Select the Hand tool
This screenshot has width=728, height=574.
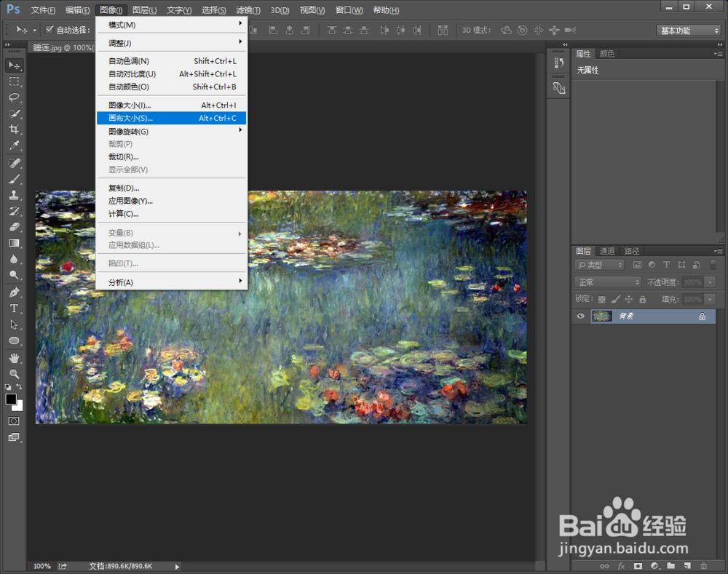pyautogui.click(x=14, y=358)
